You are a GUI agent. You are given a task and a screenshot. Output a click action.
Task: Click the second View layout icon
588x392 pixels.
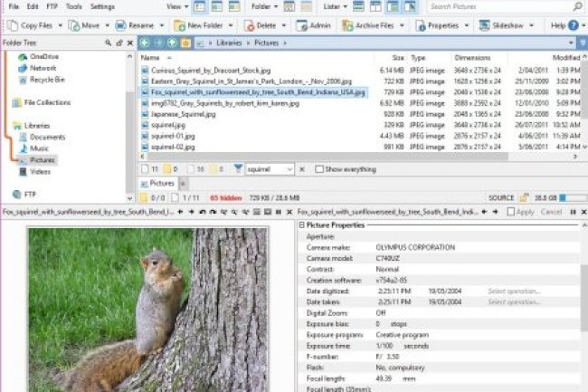point(217,6)
